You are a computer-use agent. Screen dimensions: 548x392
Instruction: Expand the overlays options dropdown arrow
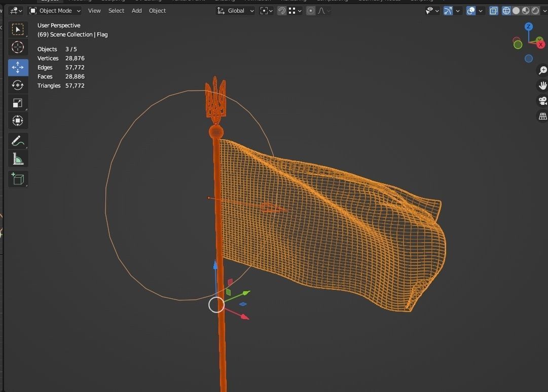click(481, 11)
